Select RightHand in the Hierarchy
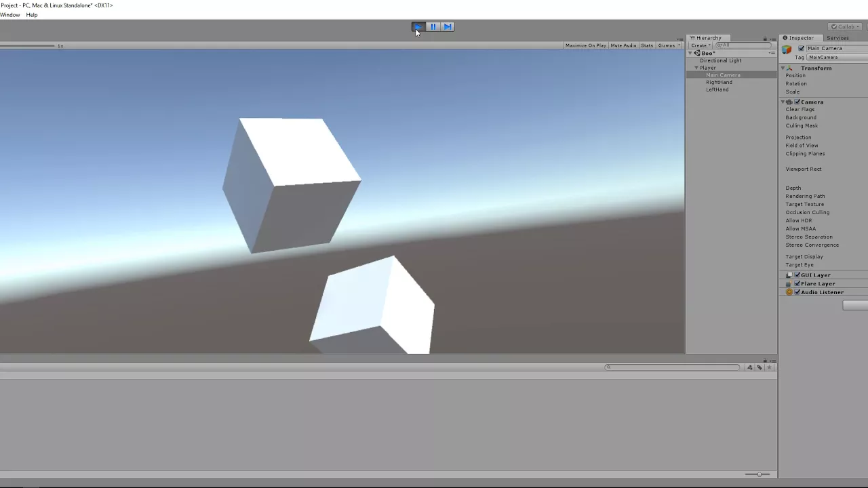The height and width of the screenshot is (488, 868). [x=719, y=83]
